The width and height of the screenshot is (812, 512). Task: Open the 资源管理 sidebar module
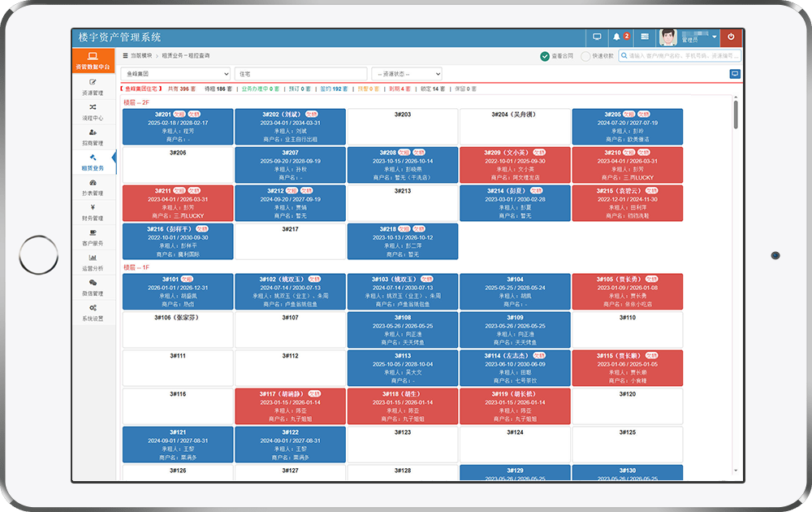point(93,87)
